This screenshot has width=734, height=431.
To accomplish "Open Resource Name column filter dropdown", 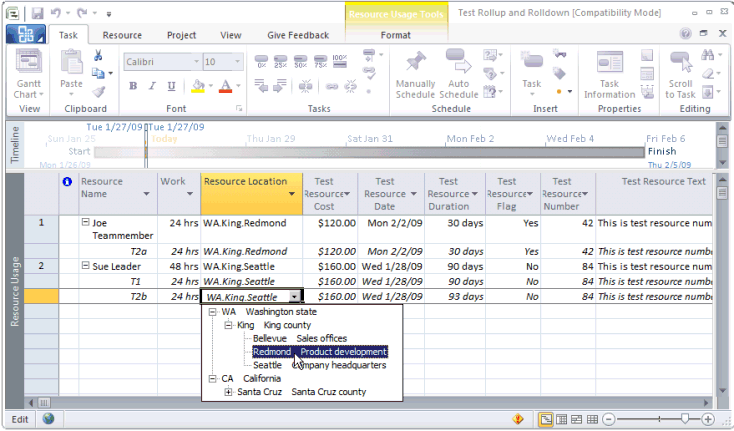I will (x=146, y=194).
